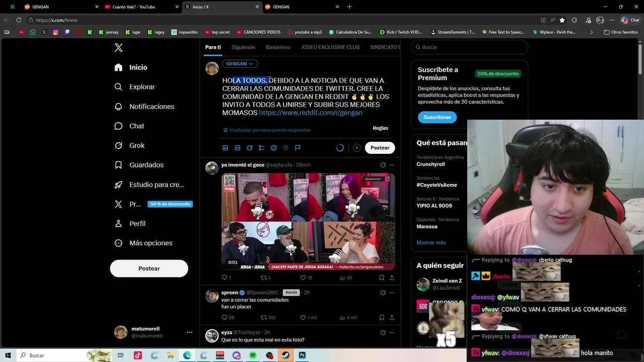
Task: Toggle favorite star for this page
Action: click(562, 20)
